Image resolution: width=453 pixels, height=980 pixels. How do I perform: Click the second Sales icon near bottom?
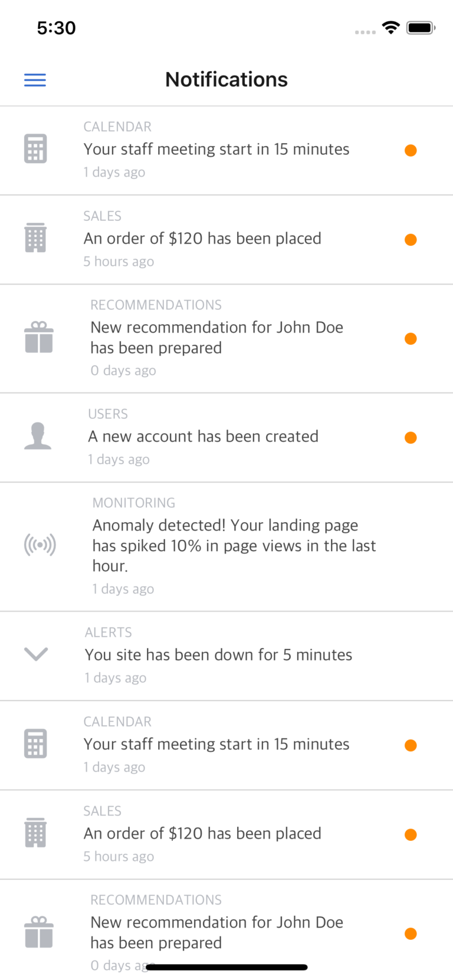coord(38,833)
